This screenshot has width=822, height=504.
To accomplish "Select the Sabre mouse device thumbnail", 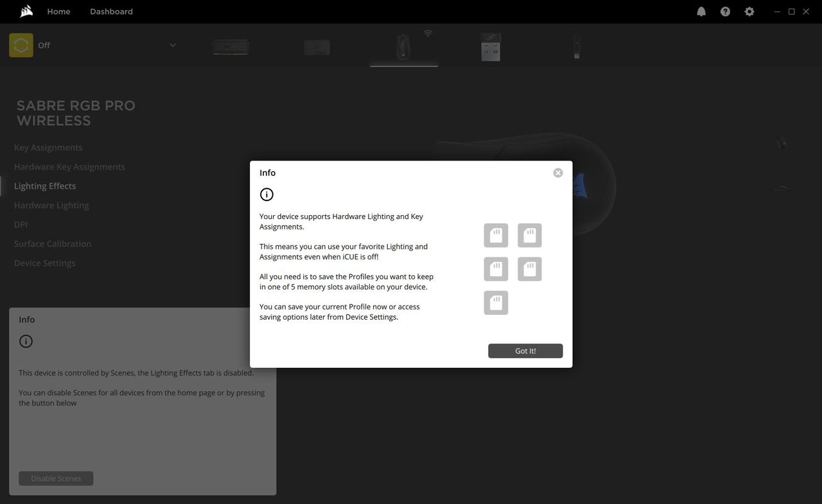I will pyautogui.click(x=403, y=47).
